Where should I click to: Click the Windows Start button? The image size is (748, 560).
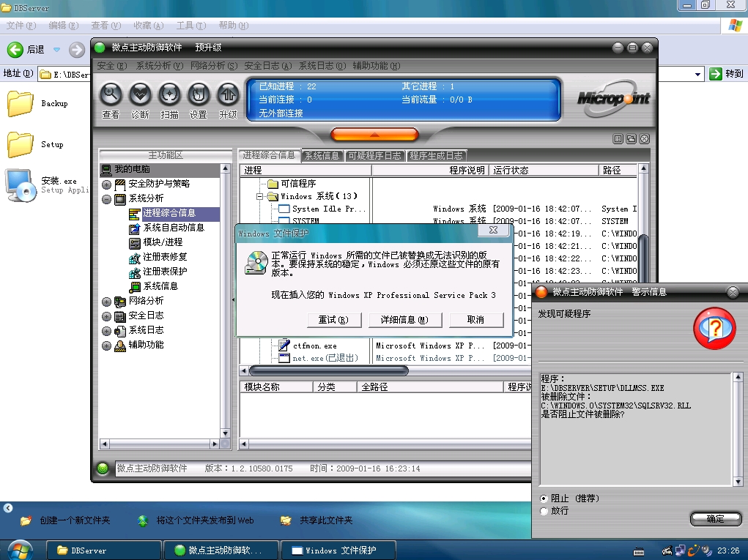click(x=19, y=550)
